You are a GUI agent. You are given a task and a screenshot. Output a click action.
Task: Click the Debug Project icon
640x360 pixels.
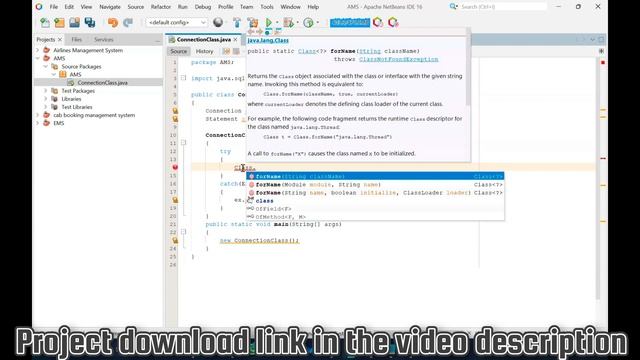pyautogui.click(x=289, y=22)
